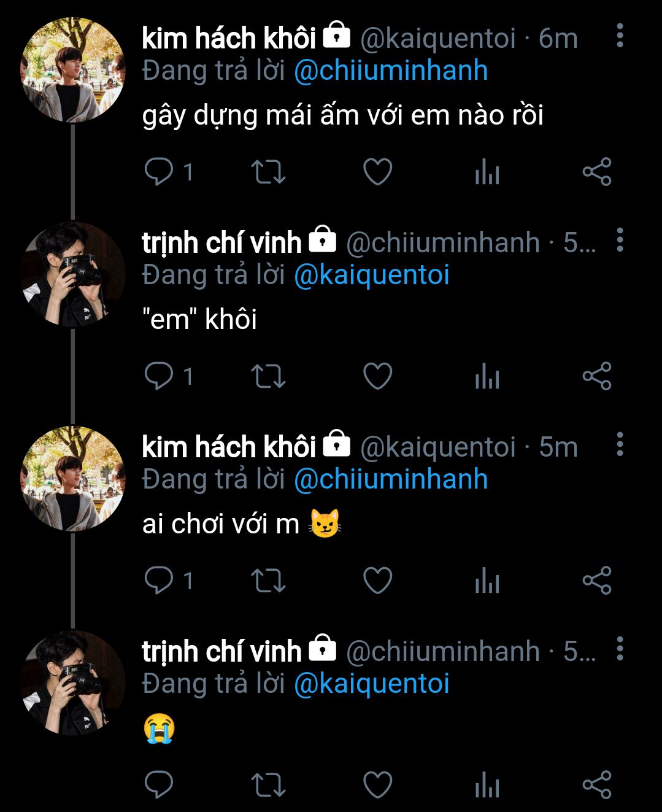Image resolution: width=662 pixels, height=812 pixels.
Task: Open more options for the "ai chơi với m" tweet
Action: click(x=620, y=445)
